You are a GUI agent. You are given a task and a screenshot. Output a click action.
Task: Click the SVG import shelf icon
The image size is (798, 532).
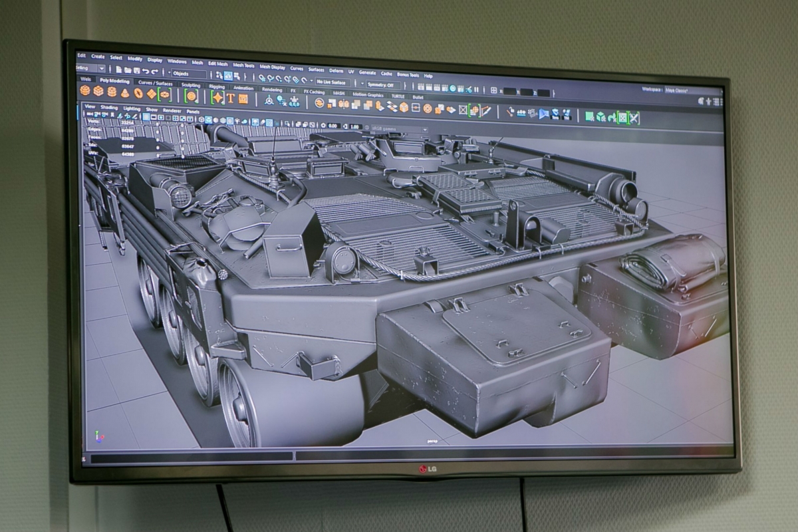pyautogui.click(x=243, y=98)
